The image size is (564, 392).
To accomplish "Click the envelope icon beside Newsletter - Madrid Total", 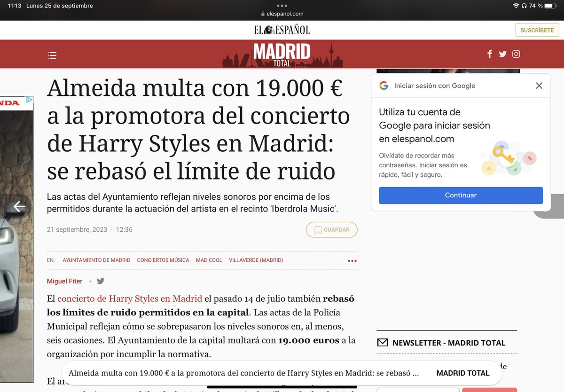I will coord(382,343).
